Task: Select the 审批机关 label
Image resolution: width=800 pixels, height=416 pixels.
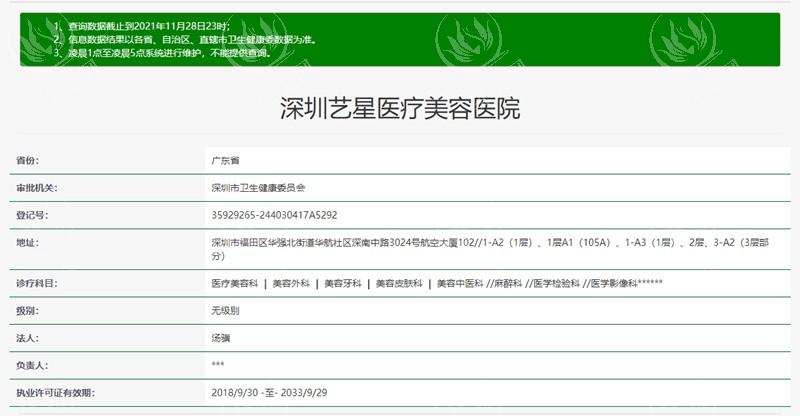Action: click(36, 188)
